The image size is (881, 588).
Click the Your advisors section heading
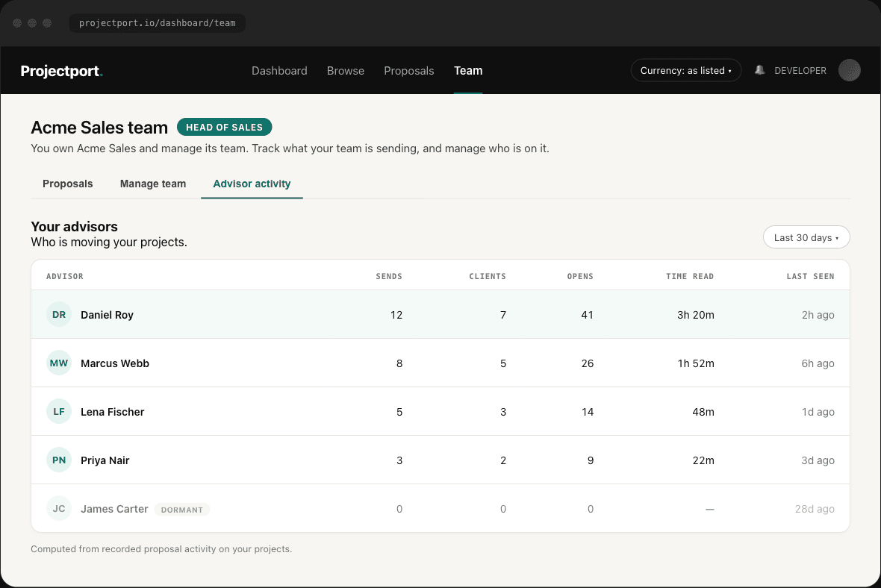tap(74, 226)
